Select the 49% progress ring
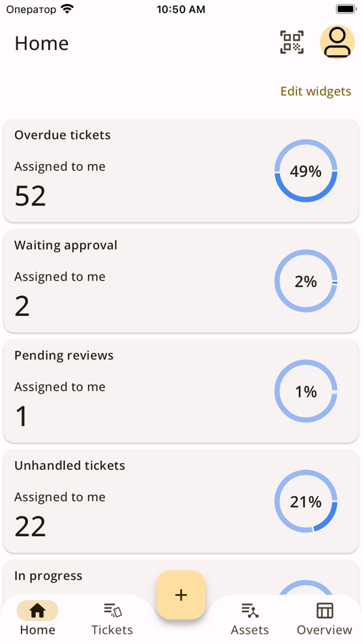This screenshot has height=644, width=362. (x=306, y=171)
